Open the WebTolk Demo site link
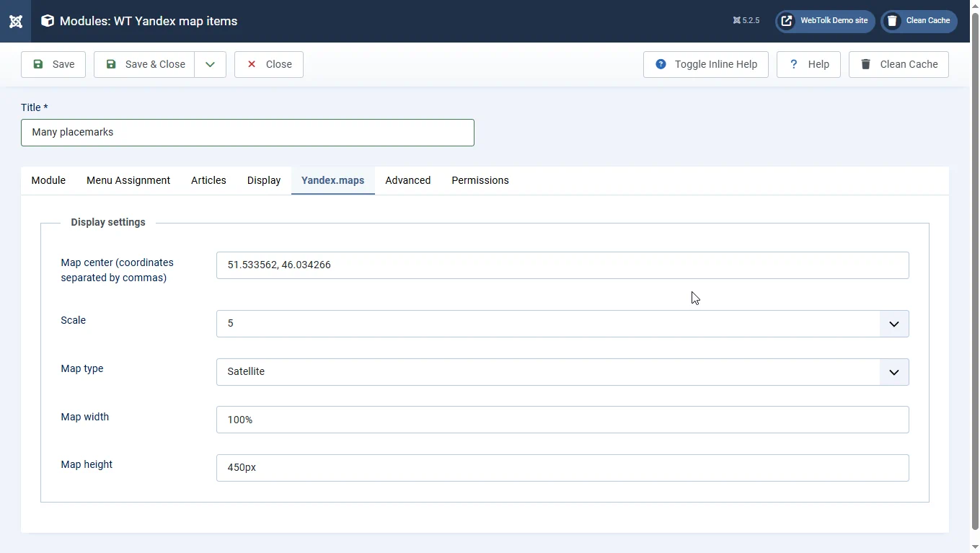 (x=825, y=21)
